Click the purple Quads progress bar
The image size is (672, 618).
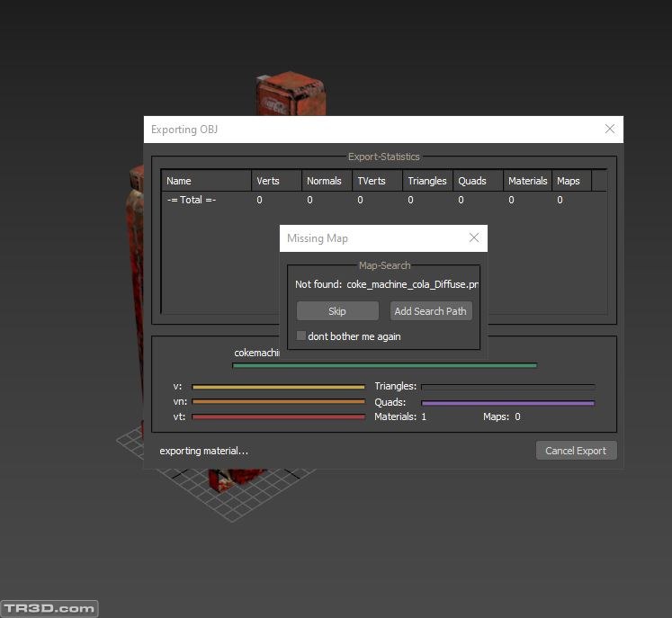[507, 403]
